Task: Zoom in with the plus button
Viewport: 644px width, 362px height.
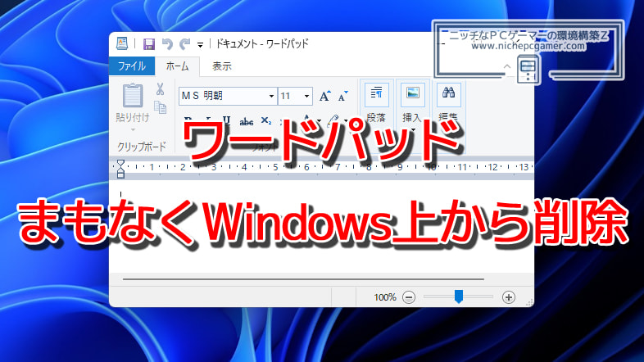Action: (x=509, y=297)
